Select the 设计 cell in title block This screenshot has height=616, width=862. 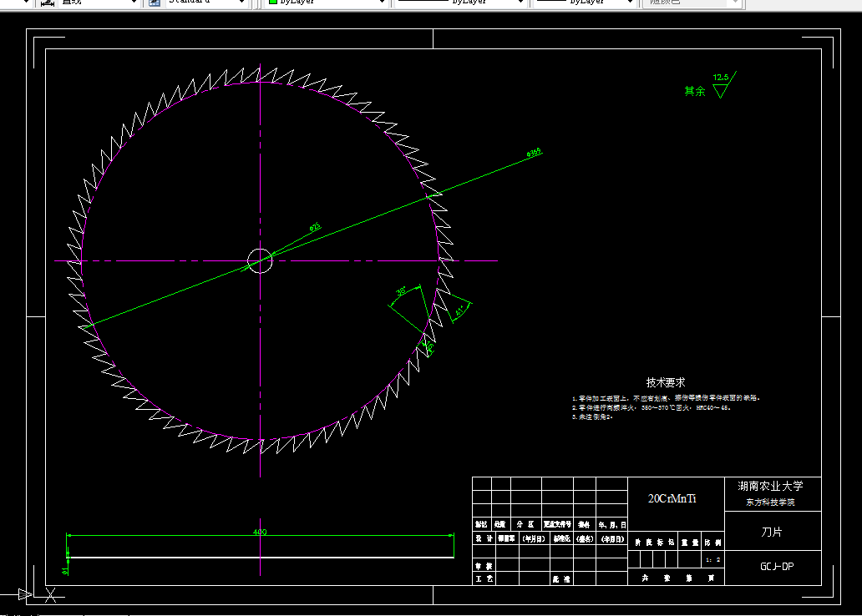point(484,538)
